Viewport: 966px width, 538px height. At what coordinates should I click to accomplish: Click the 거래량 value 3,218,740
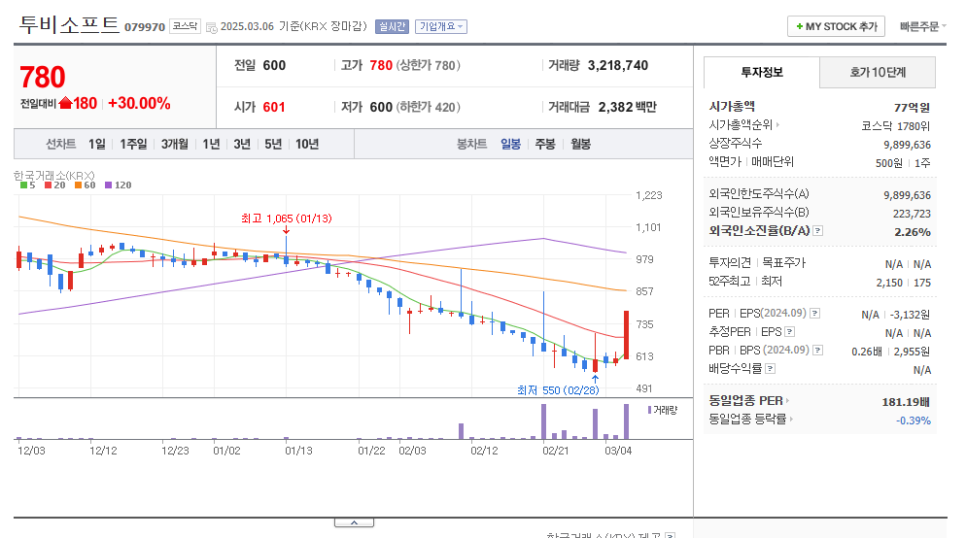pos(618,65)
